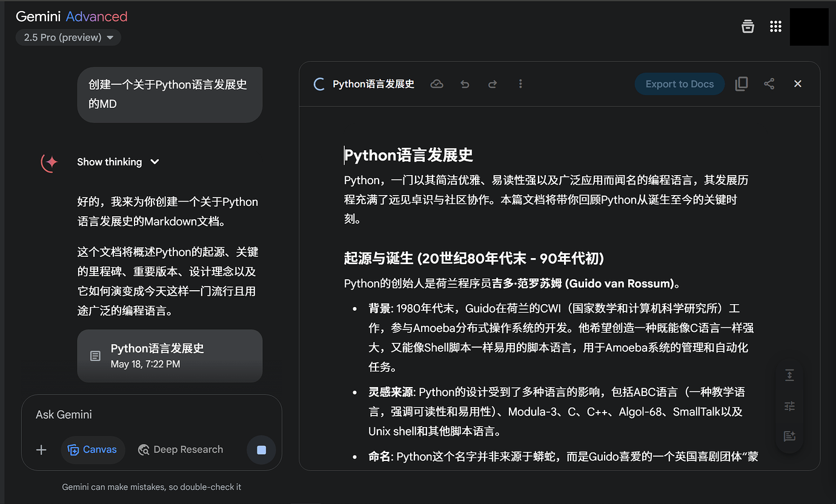The width and height of the screenshot is (836, 504).
Task: Redo the canvas edit
Action: pos(493,84)
